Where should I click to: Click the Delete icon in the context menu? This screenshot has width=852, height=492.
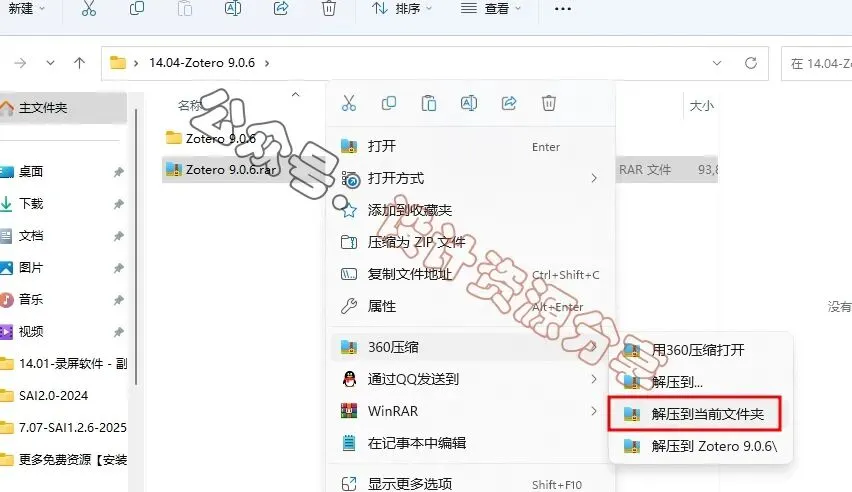549,103
